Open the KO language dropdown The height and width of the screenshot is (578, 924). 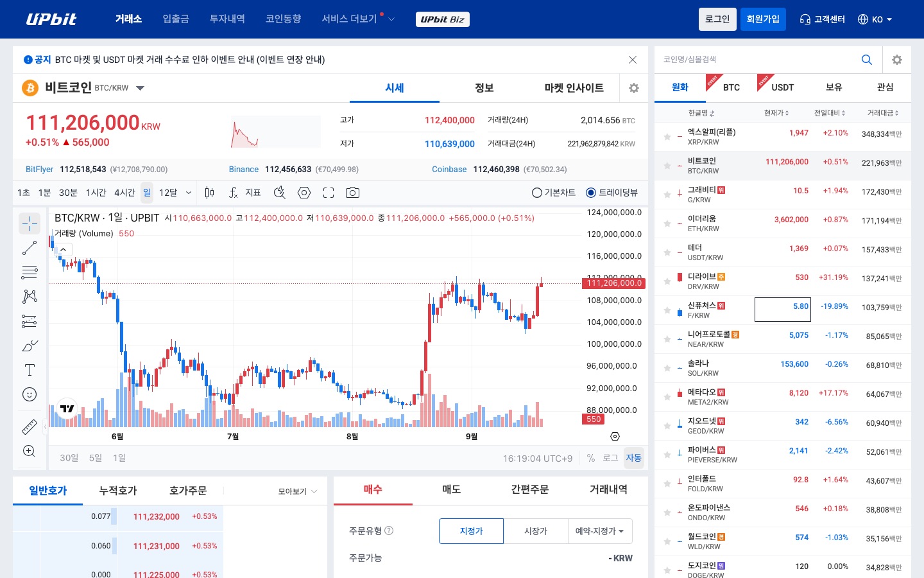pos(875,19)
